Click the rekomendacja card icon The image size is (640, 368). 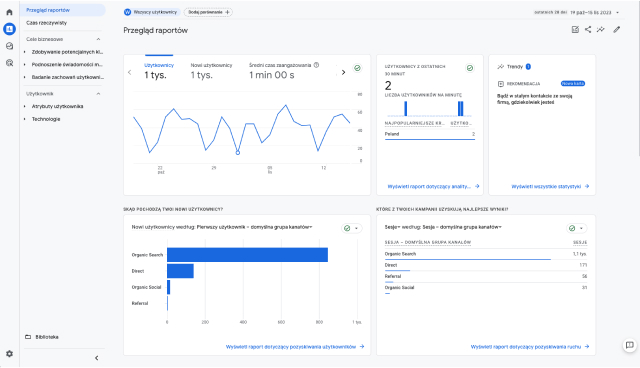click(x=501, y=84)
